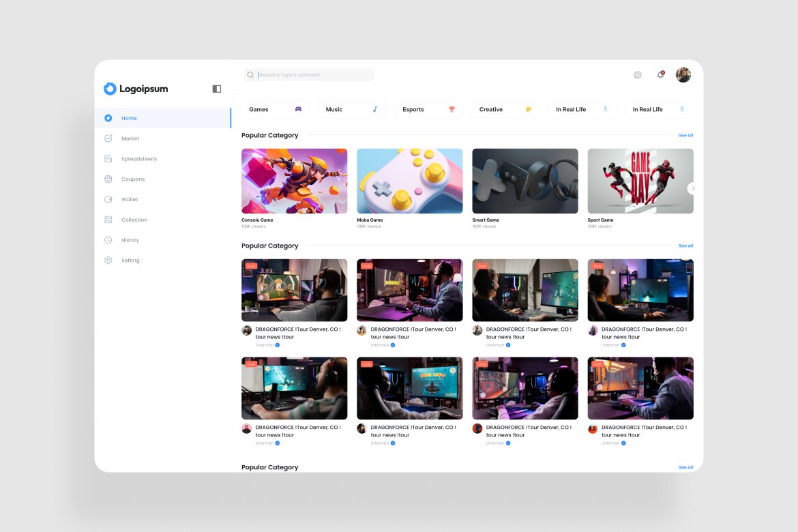Viewport: 798px width, 532px height.
Task: Advance the category carousel with the right arrow
Action: tap(693, 189)
